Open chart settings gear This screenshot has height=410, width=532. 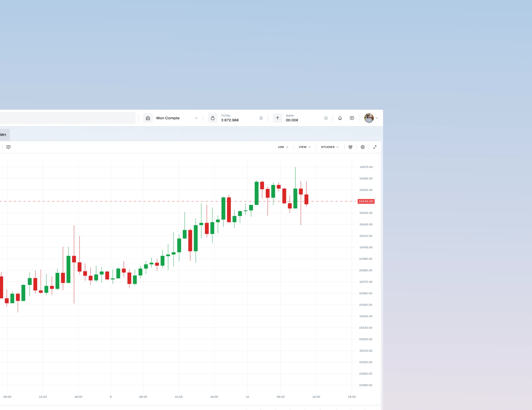click(x=363, y=147)
